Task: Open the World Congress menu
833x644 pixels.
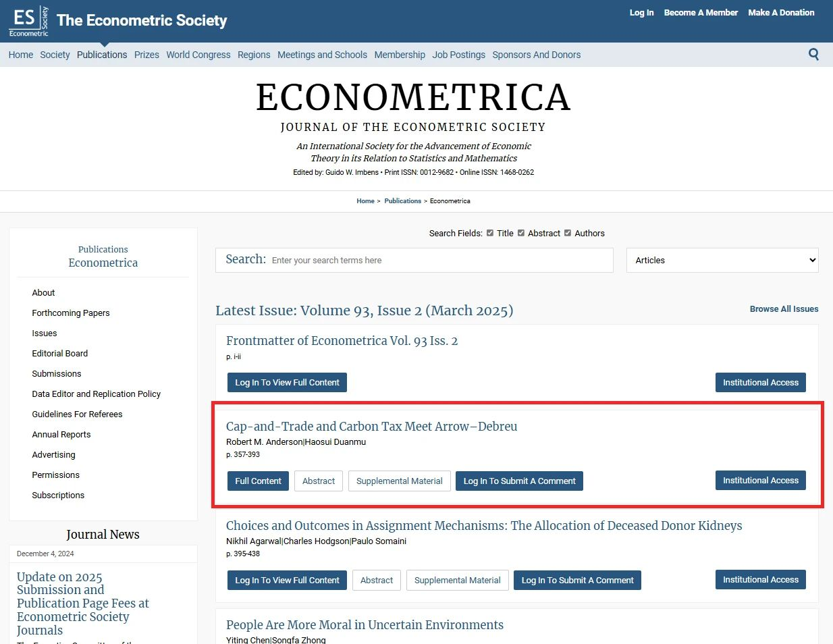Action: 198,55
